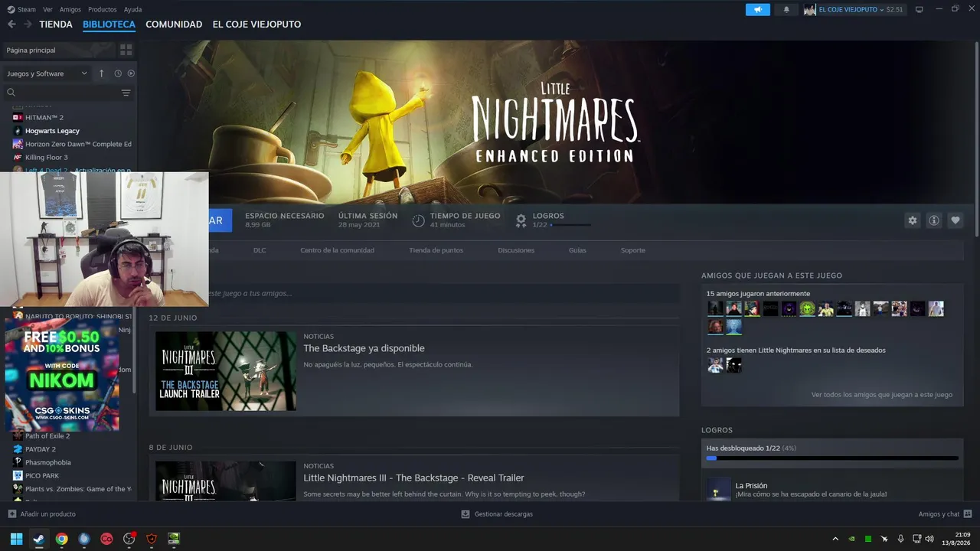Add Little Nightmares to favorites heart icon
This screenshot has width=980, height=551.
pos(955,220)
